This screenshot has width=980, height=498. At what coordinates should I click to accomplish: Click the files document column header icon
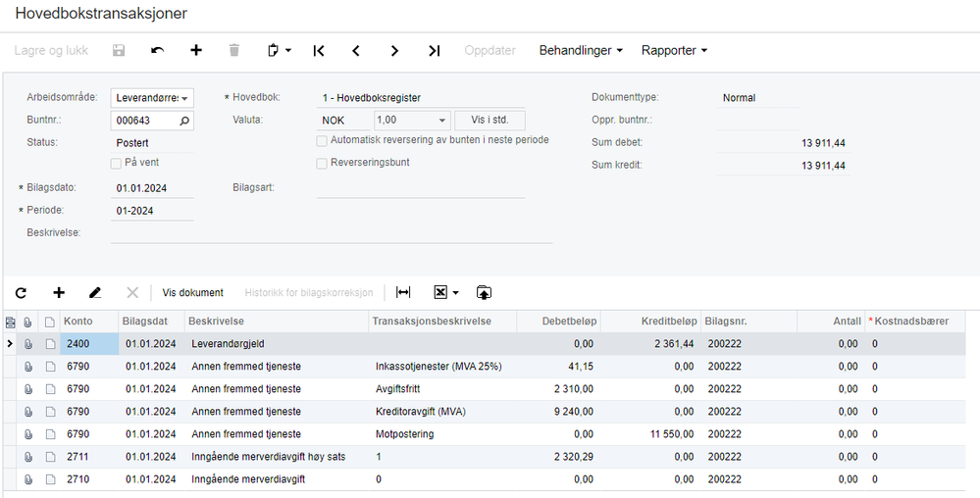[50, 322]
